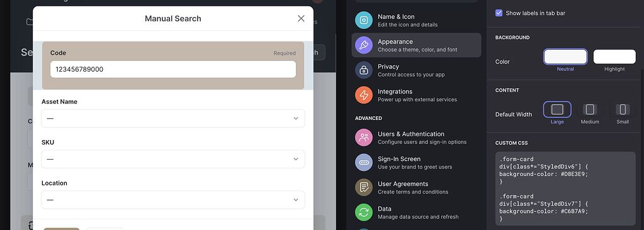This screenshot has width=644, height=230.
Task: Open the Sign-In Screen icon
Action: (363, 162)
